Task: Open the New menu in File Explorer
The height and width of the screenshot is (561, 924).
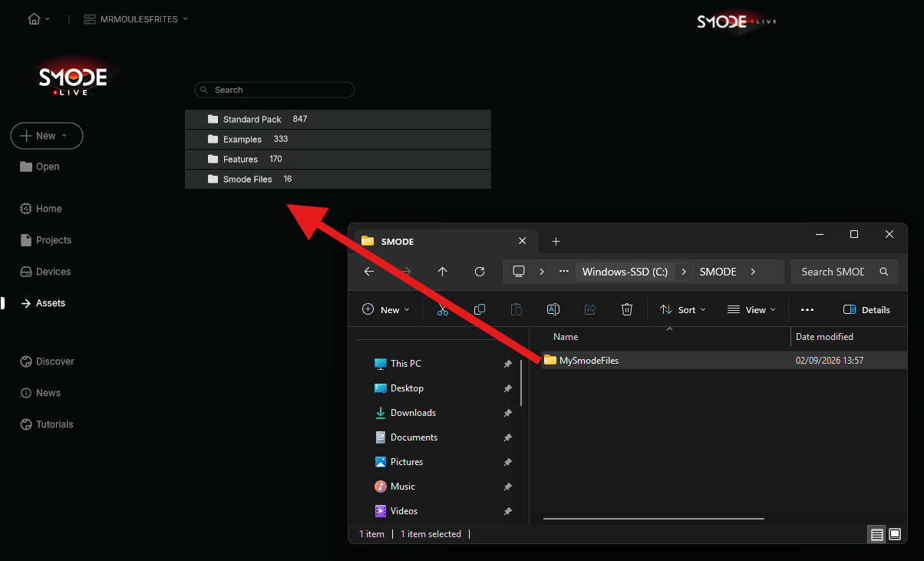Action: coord(386,310)
